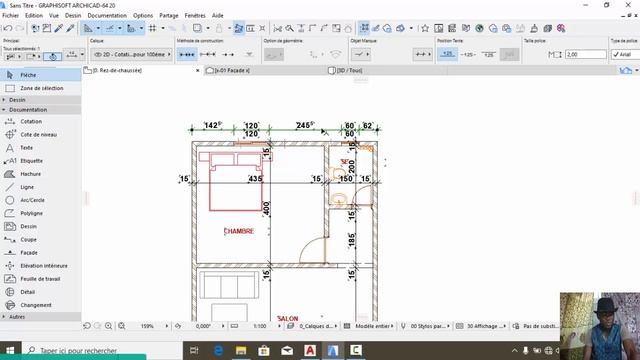Open the 0_Calques layer combination selector
The height and width of the screenshot is (360, 640).
(x=318, y=326)
